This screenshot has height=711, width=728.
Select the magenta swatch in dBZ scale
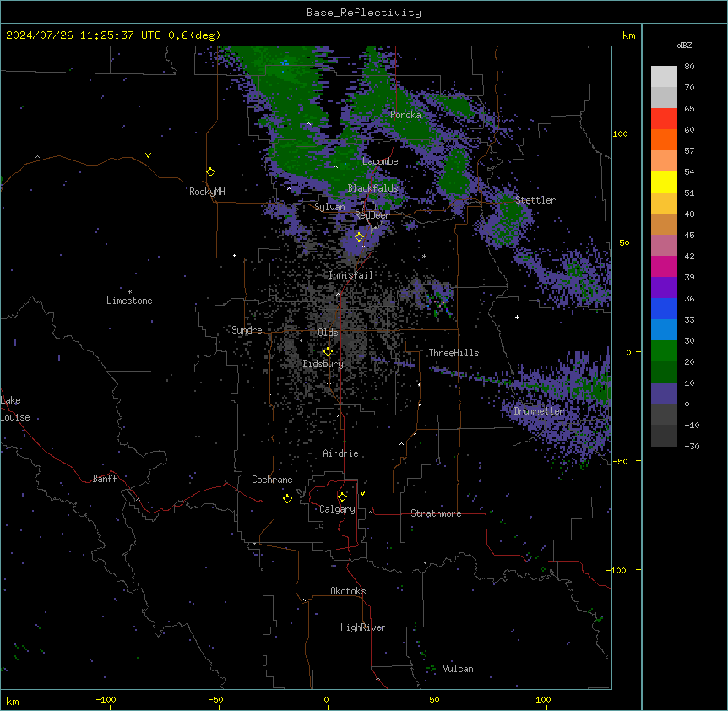[664, 266]
